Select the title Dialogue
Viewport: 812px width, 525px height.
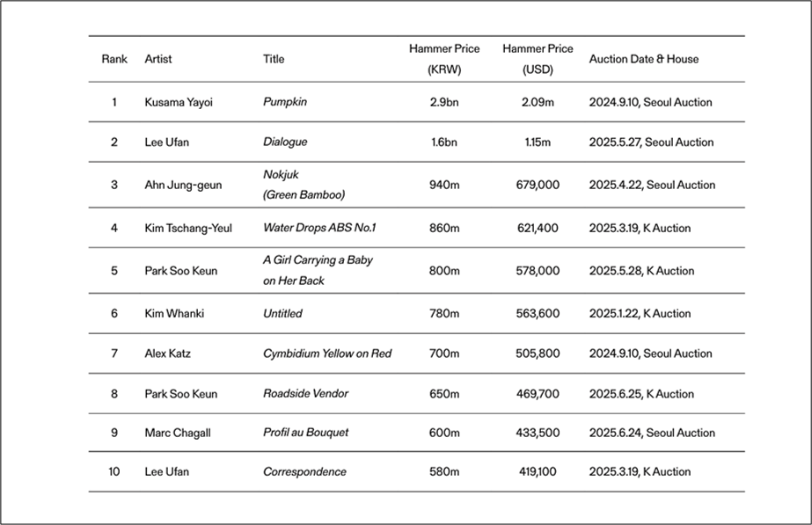tap(285, 142)
